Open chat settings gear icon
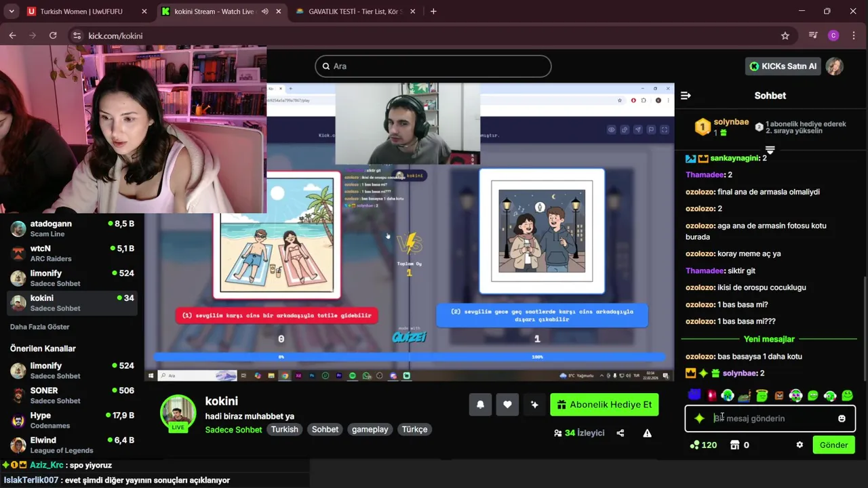This screenshot has height=488, width=868. click(800, 445)
